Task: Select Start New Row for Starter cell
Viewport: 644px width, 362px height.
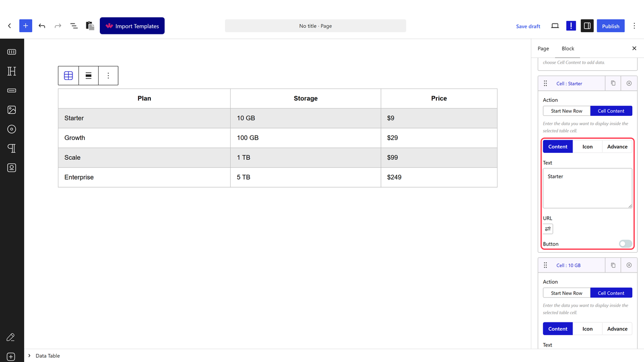Action: pos(567,111)
